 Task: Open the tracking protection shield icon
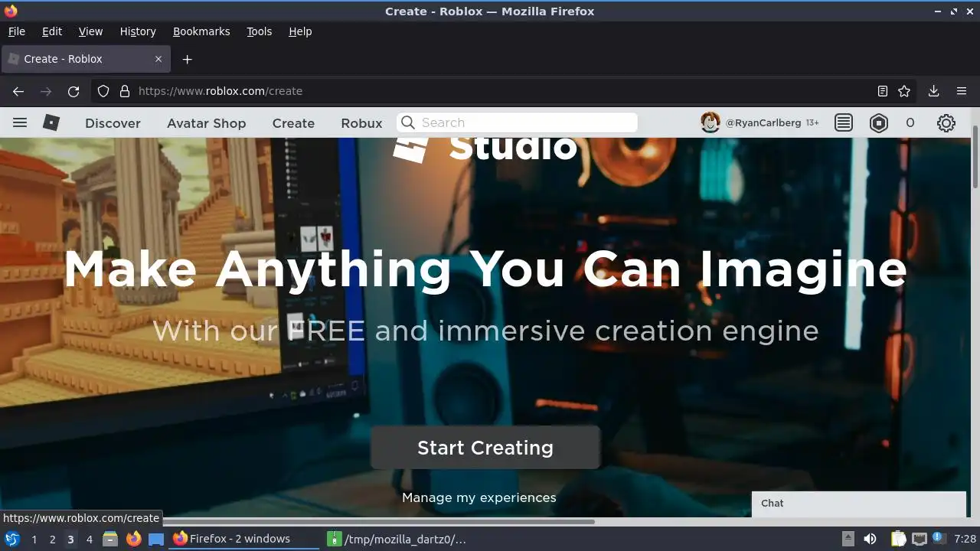click(103, 91)
